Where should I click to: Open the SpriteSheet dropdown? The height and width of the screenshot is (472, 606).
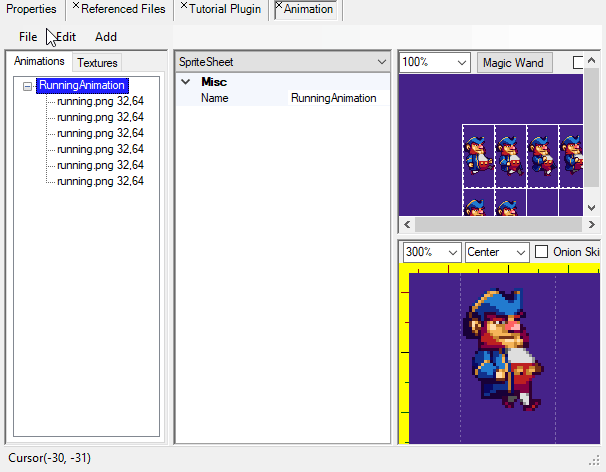coord(381,62)
